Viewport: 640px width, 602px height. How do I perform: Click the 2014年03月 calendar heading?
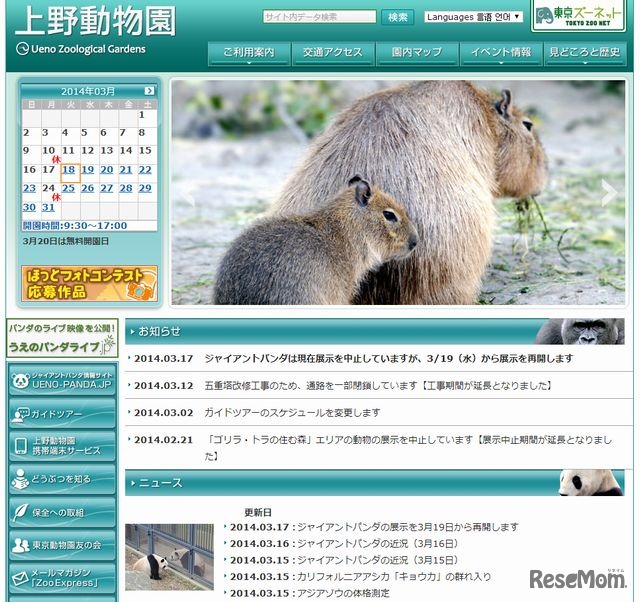pyautogui.click(x=88, y=91)
